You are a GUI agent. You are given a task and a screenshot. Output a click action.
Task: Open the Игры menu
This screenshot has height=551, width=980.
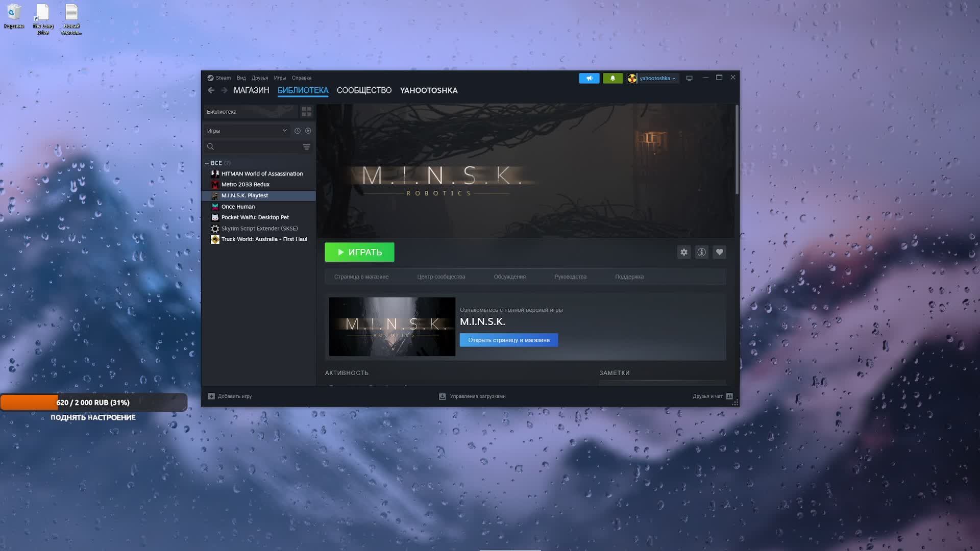tap(280, 78)
